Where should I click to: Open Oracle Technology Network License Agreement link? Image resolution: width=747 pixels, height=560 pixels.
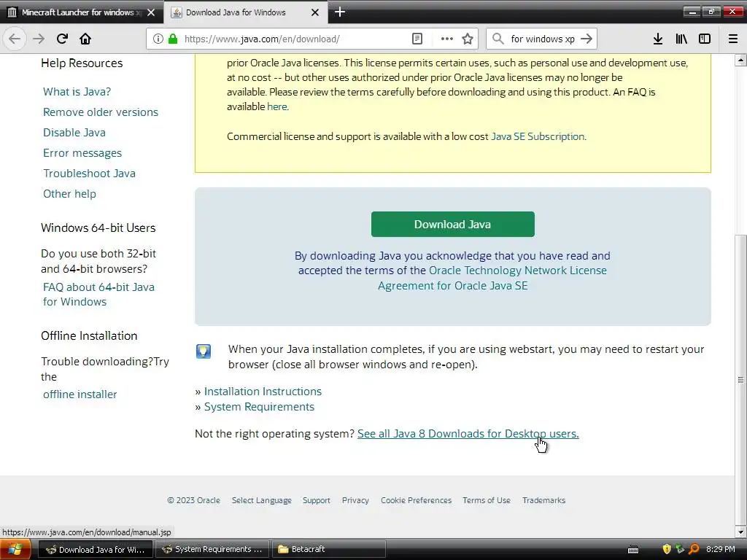(492, 278)
